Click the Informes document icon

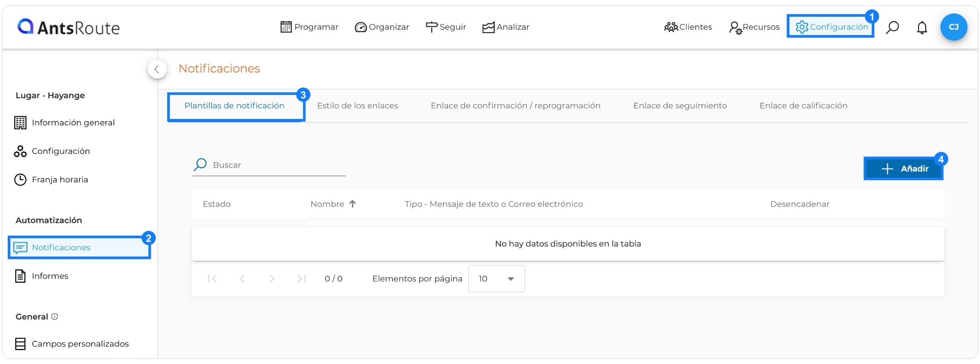pos(20,276)
